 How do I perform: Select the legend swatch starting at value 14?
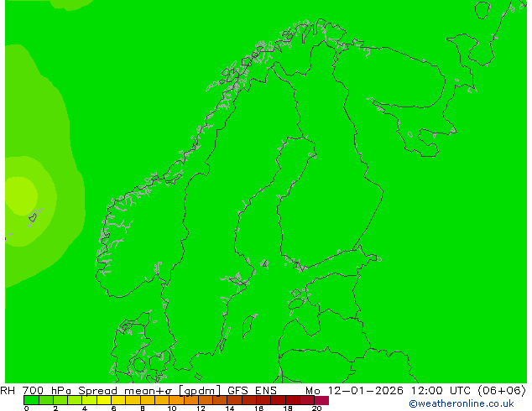pyautogui.click(x=234, y=400)
